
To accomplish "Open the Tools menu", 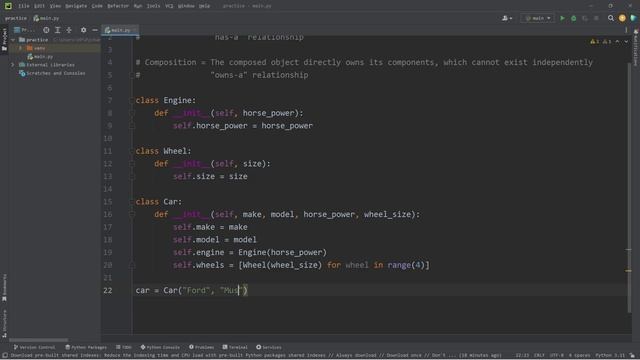I will (x=153, y=6).
